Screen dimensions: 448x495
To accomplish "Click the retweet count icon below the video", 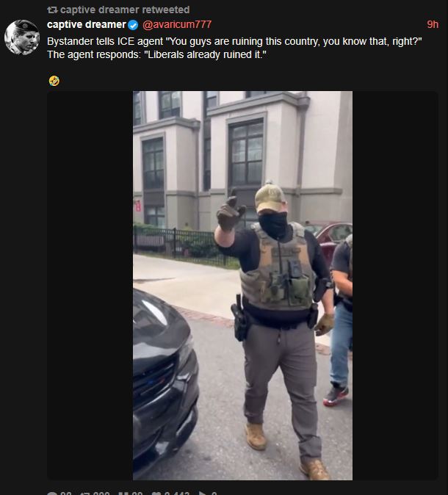I will (85, 493).
